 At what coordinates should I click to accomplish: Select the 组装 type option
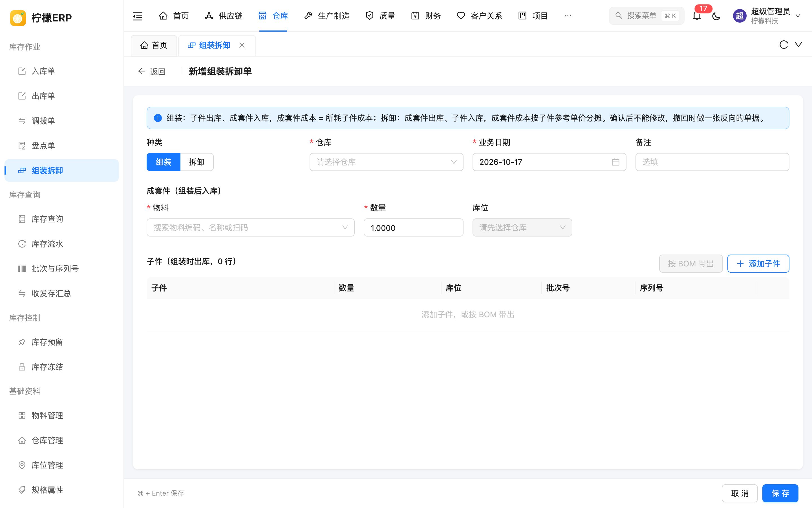click(x=164, y=162)
